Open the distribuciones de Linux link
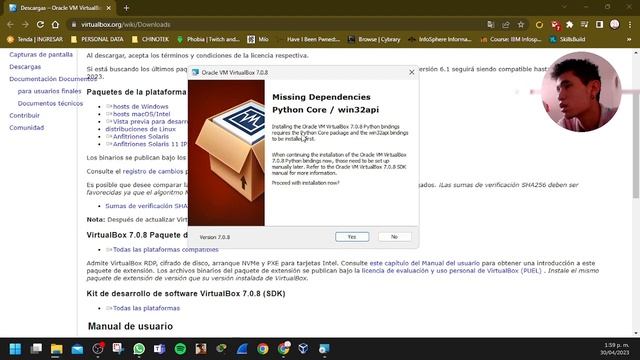Screen dimensions: 640x360 (140, 129)
